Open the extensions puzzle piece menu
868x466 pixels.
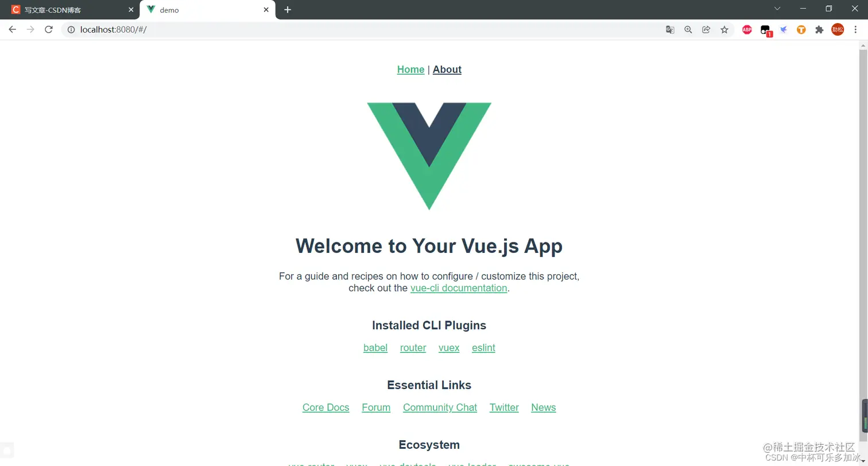(x=819, y=30)
